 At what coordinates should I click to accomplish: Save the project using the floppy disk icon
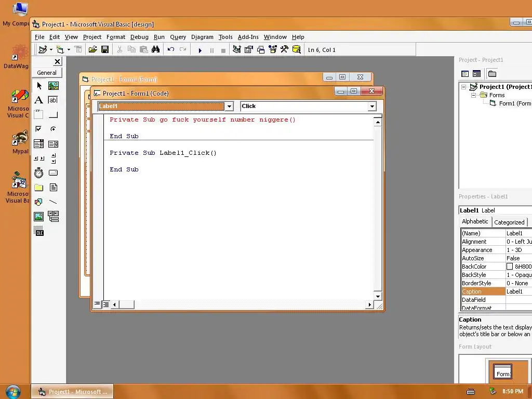click(x=105, y=49)
